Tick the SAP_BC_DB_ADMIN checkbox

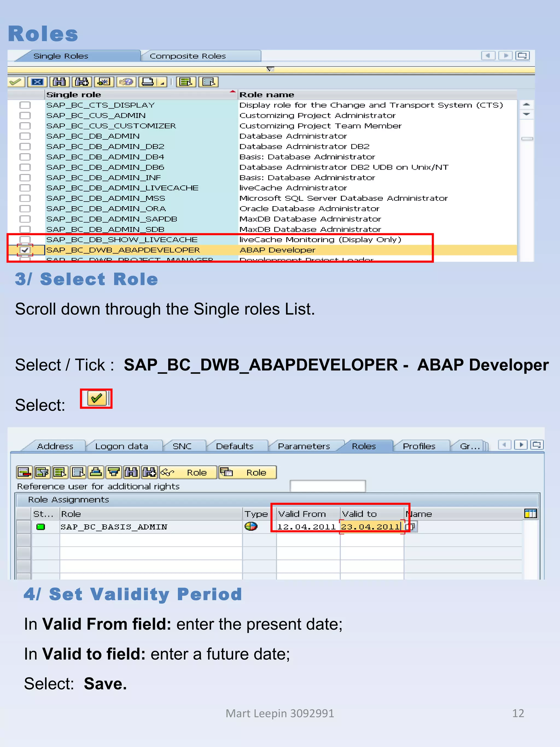click(25, 136)
